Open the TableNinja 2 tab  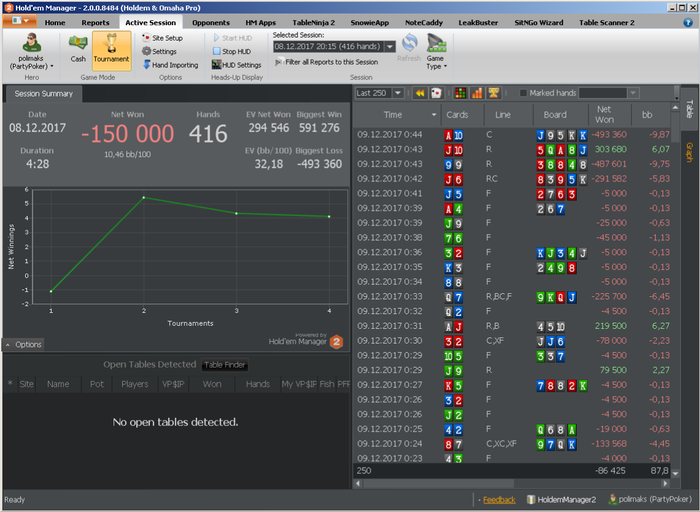click(x=313, y=22)
